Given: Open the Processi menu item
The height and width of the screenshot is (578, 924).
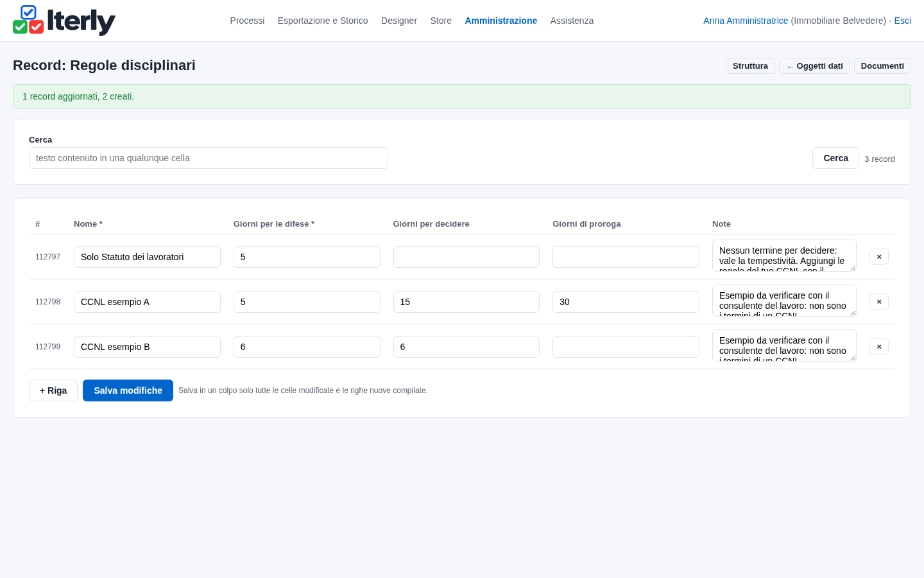Looking at the screenshot, I should [247, 21].
